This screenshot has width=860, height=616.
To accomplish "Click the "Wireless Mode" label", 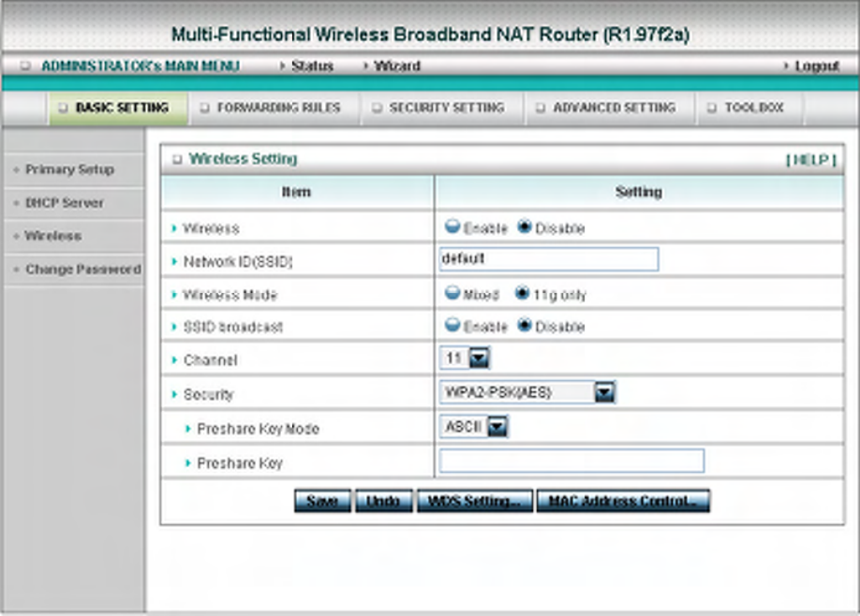I will (230, 295).
